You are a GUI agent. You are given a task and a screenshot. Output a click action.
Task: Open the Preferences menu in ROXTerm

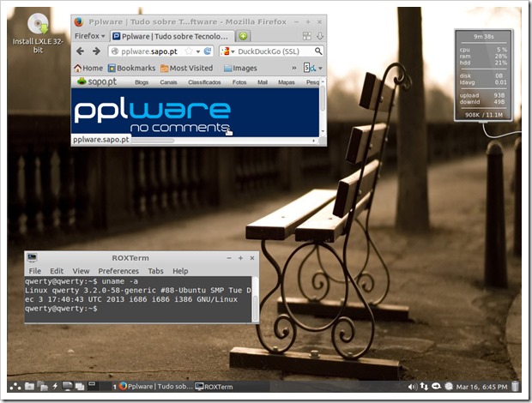pyautogui.click(x=118, y=271)
